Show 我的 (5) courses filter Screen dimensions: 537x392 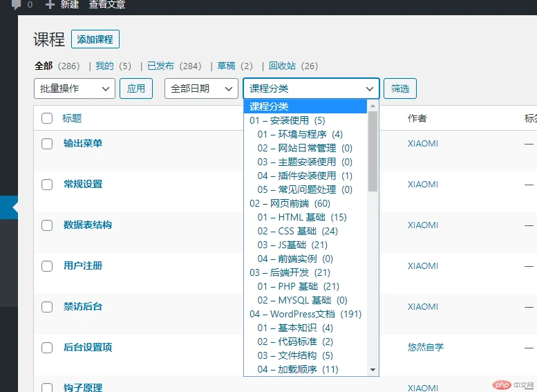(113, 66)
